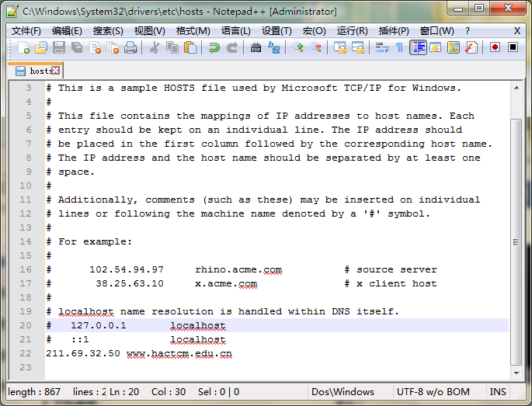Toggle word wrap toolbar icon

(x=382, y=48)
